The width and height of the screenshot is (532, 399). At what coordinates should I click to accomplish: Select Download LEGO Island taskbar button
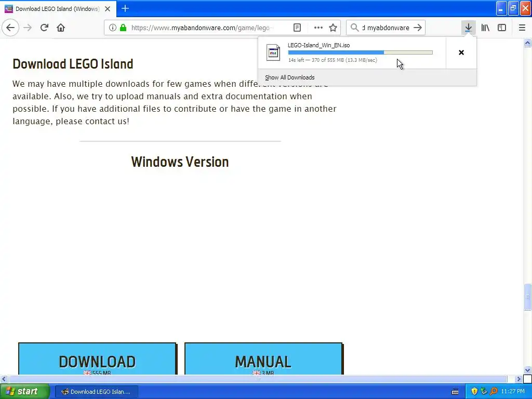tap(96, 392)
